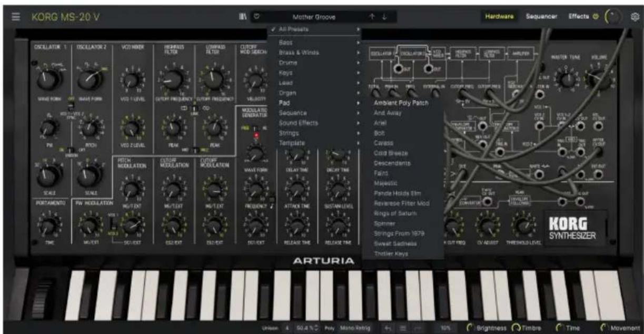The width and height of the screenshot is (644, 334).
Task: Click the Oscillator 1 Scale knob
Action: 48,175
